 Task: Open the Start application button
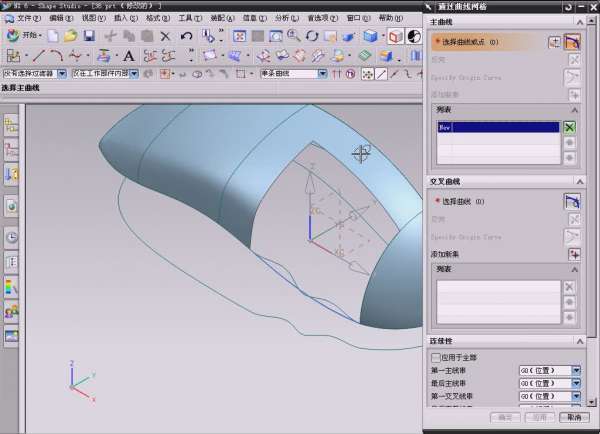point(22,36)
